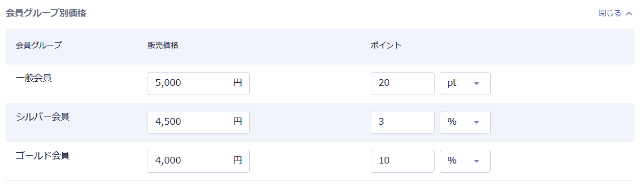Focus the 一般会員 points field showing 20

click(x=402, y=83)
